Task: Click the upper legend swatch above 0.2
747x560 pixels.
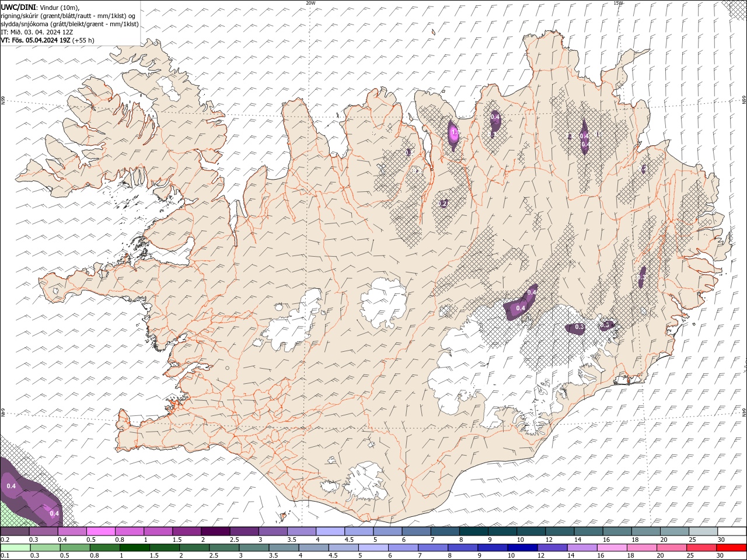Action: coord(15,531)
